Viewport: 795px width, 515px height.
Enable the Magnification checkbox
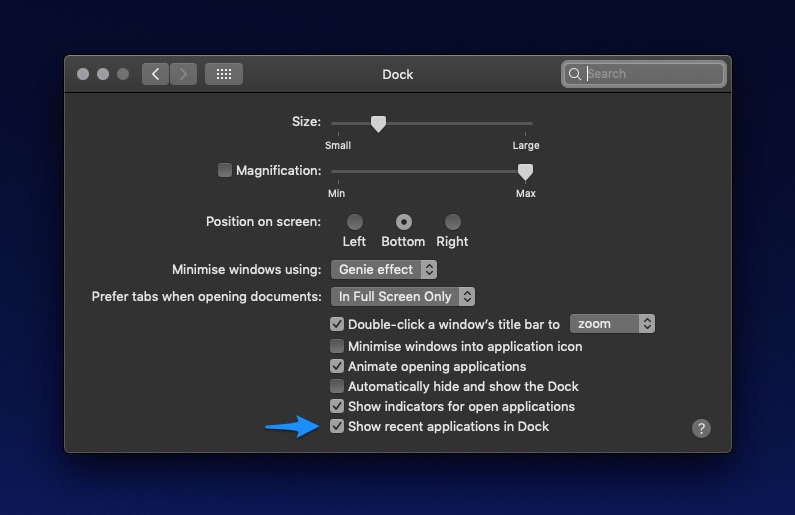[x=225, y=170]
